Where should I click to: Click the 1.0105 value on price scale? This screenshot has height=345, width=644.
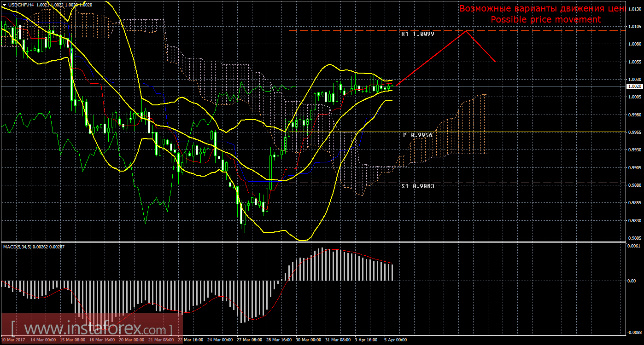(634, 27)
